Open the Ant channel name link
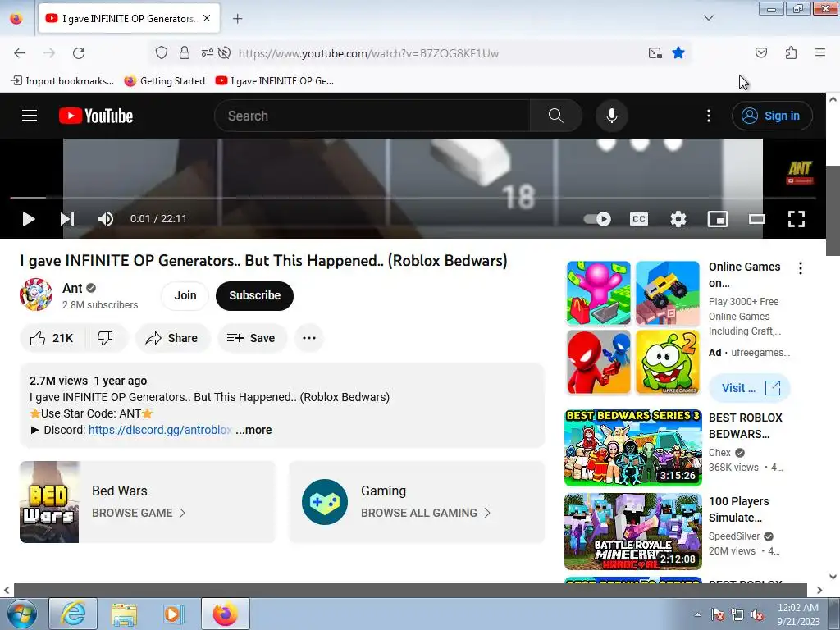840x630 pixels. click(x=72, y=288)
